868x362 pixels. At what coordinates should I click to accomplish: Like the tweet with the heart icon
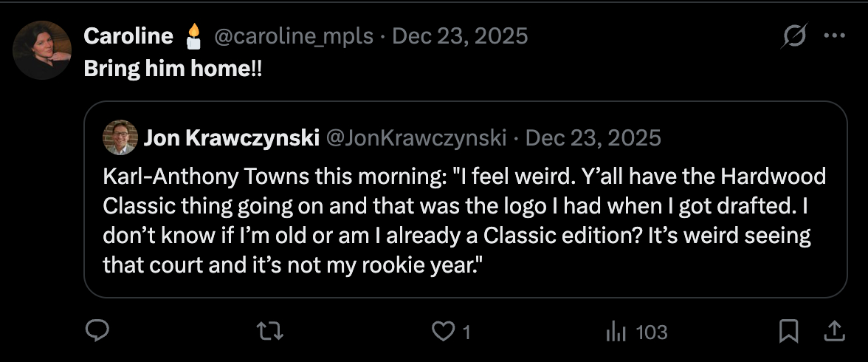[x=443, y=332]
